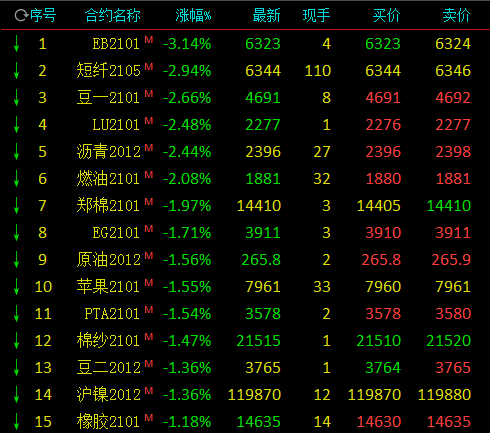The width and height of the screenshot is (490, 433).
Task: Select contract 橡胶2101
Action: pos(108,422)
